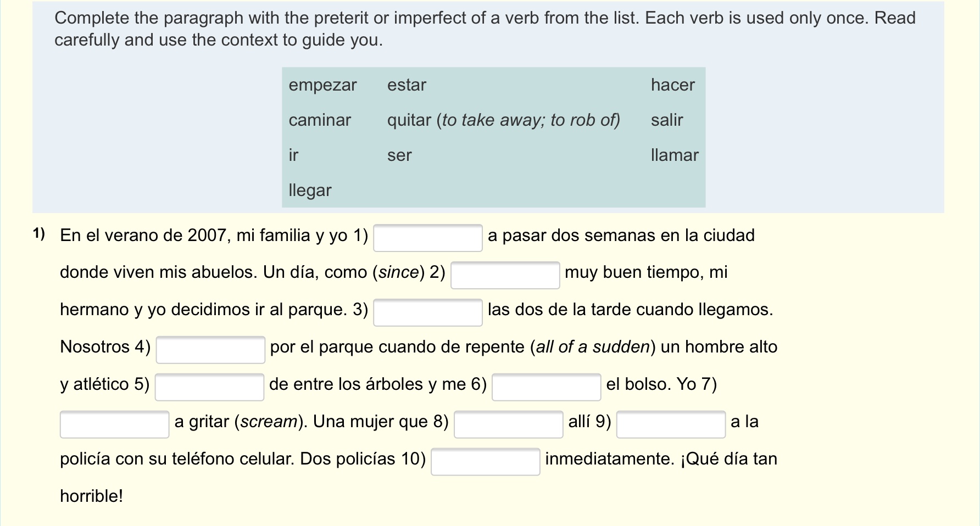The image size is (980, 526).
Task: Select "hacer" in the verb list
Action: [672, 85]
